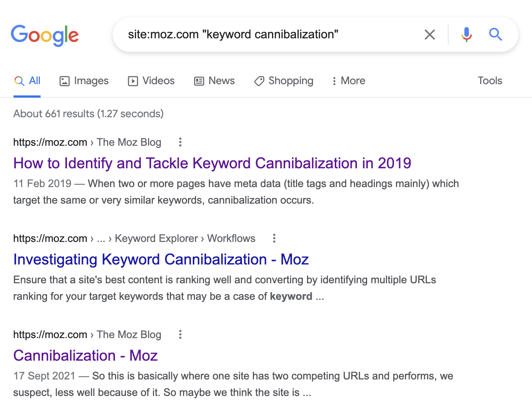Open the three-dot menu on the 2019 result
The height and width of the screenshot is (414, 532).
[x=180, y=142]
